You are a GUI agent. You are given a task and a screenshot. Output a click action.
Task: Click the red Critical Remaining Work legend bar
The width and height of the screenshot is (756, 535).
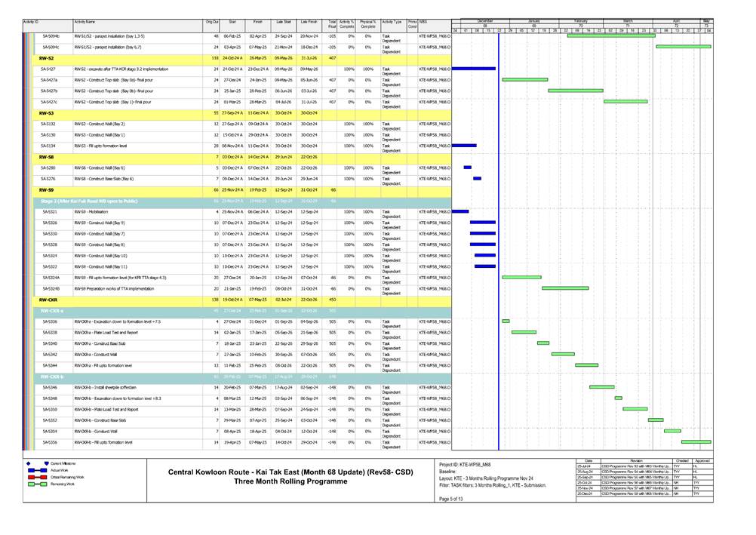(35, 477)
